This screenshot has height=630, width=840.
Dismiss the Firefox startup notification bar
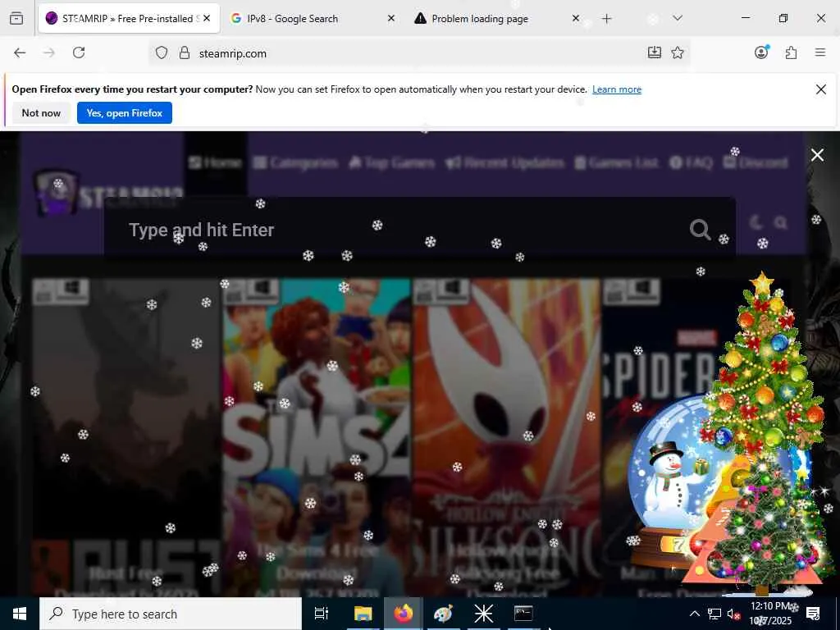pyautogui.click(x=820, y=89)
